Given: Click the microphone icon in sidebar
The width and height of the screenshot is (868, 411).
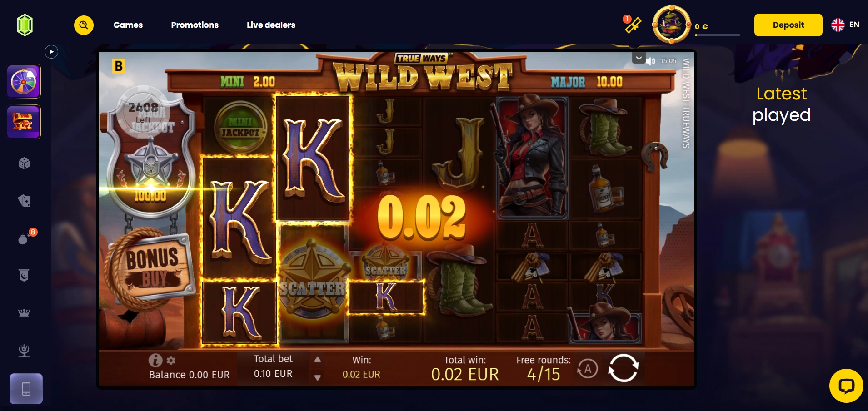Looking at the screenshot, I should (24, 350).
